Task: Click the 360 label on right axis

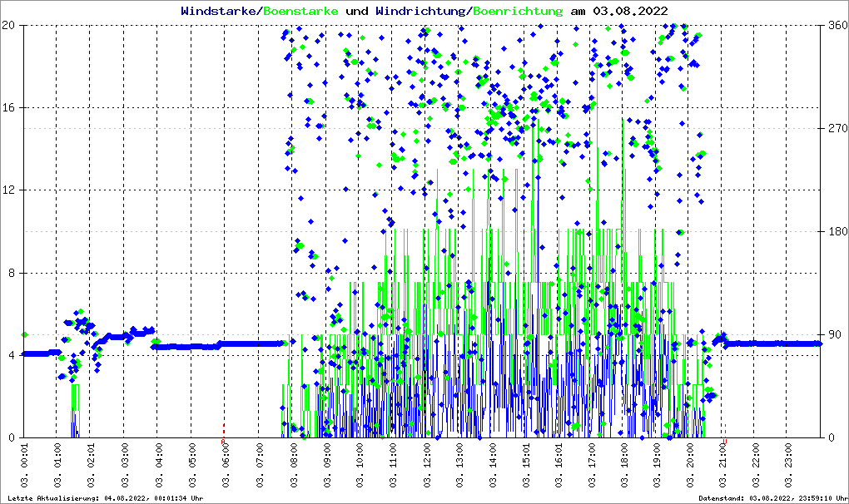Action: (x=837, y=25)
